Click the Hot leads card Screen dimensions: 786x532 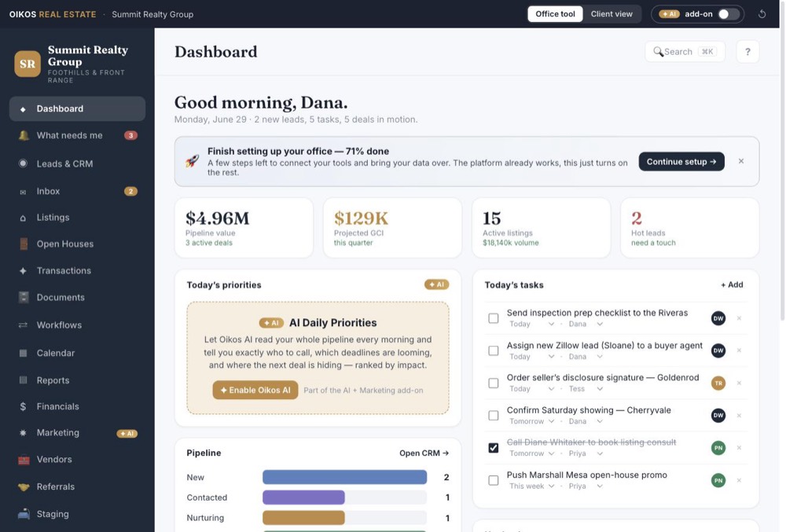click(x=690, y=228)
